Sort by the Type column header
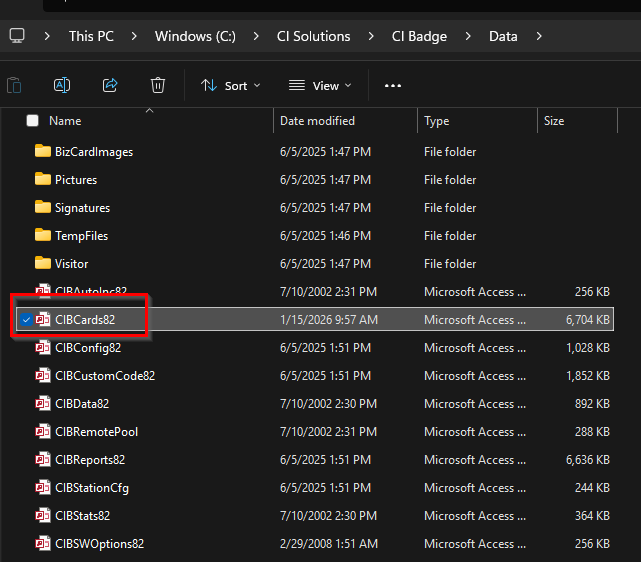Screen dimensions: 641x562 pyautogui.click(x=437, y=121)
